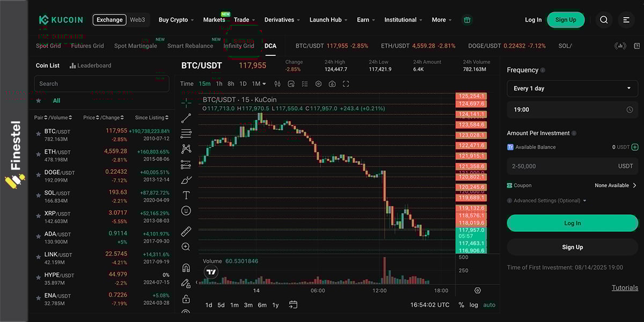
Task: Open go-to-date calendar icon
Action: (293, 305)
